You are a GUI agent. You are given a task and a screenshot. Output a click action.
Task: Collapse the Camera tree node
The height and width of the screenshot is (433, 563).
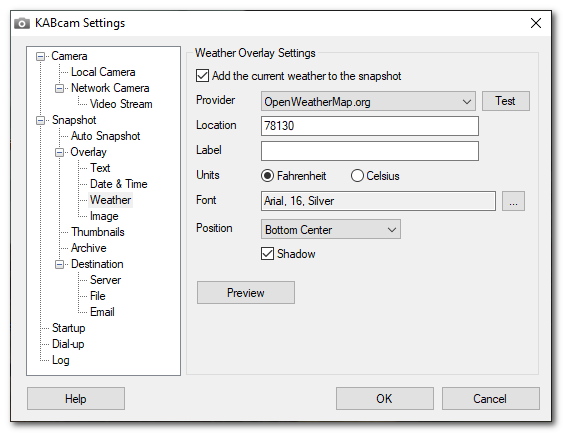point(41,56)
